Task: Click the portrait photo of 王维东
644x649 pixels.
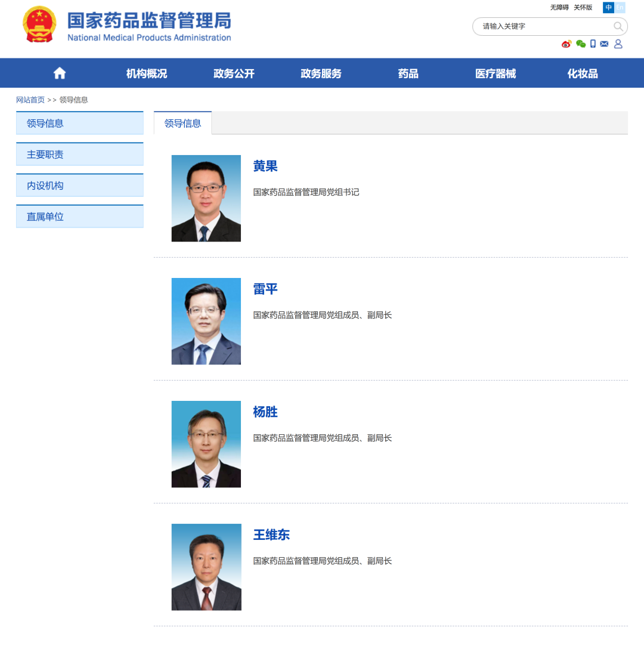Action: click(x=206, y=567)
